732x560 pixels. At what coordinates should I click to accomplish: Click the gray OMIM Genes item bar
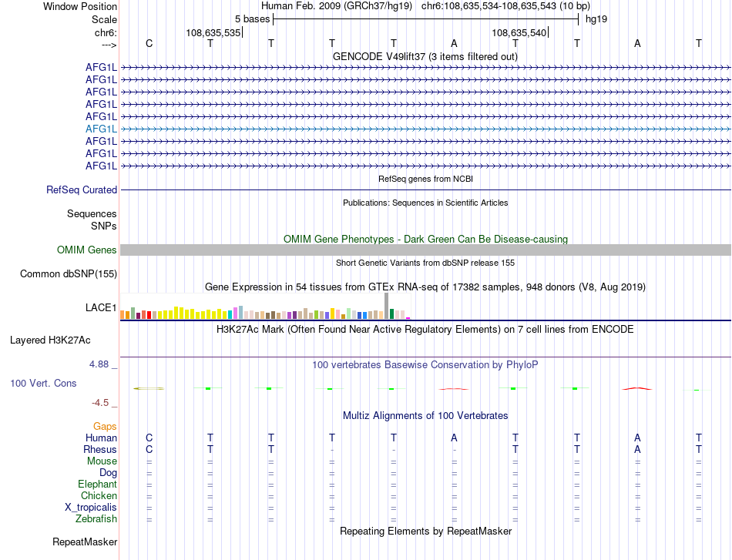(x=426, y=250)
